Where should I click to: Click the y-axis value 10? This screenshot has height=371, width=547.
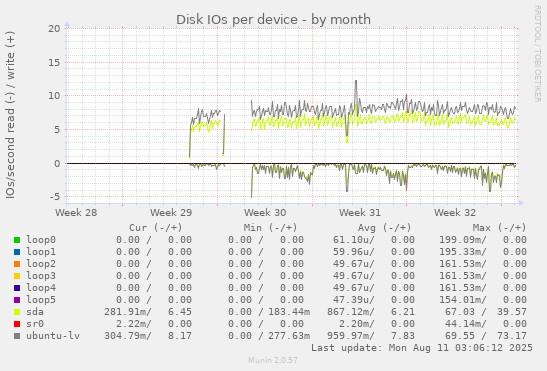[x=54, y=96]
